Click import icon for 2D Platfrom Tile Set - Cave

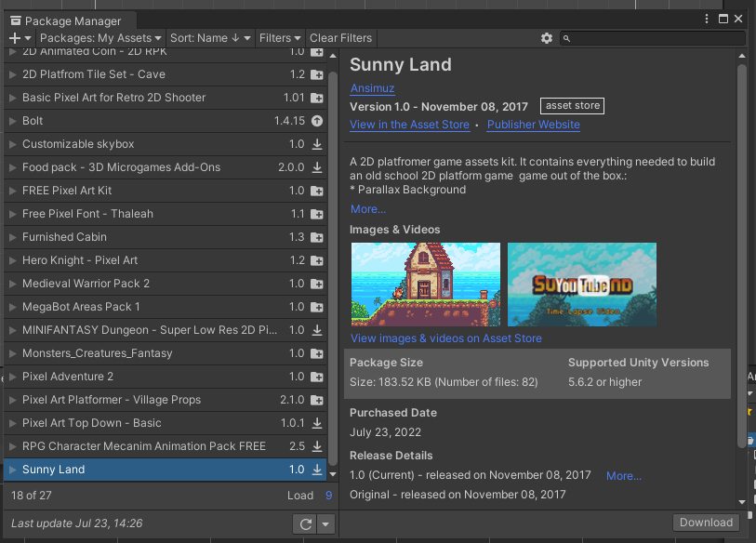(x=317, y=74)
